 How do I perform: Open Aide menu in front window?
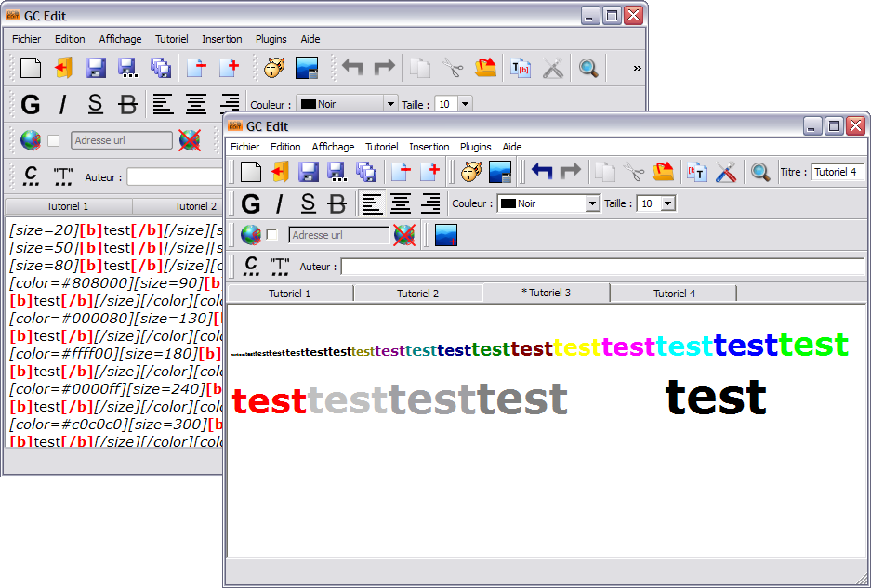512,147
